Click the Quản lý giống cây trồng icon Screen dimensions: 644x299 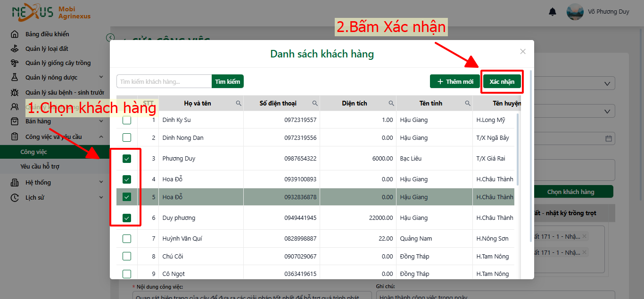click(x=15, y=63)
